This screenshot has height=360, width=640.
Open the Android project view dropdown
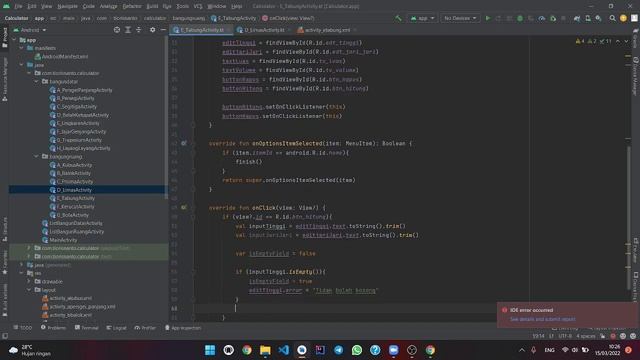pos(30,30)
